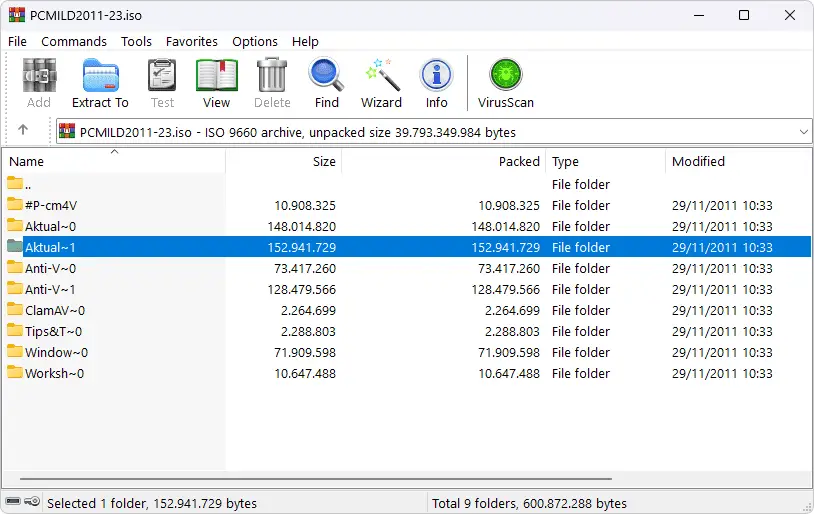
Task: Click the Add toolbar icon
Action: coord(39,75)
